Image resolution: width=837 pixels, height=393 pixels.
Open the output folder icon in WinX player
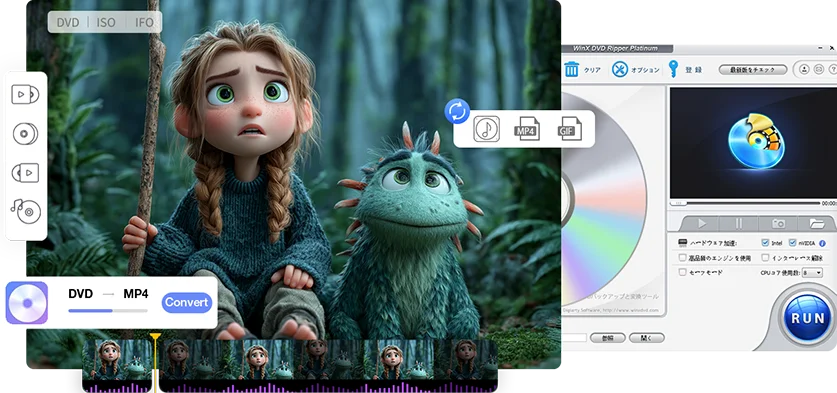816,223
